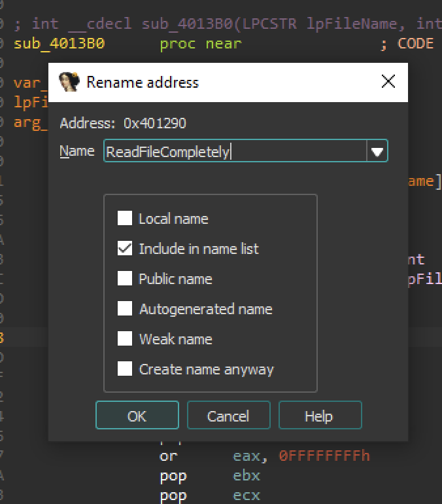Click the 'proc near' keyword
Screen dimensions: 442x504
point(201,44)
